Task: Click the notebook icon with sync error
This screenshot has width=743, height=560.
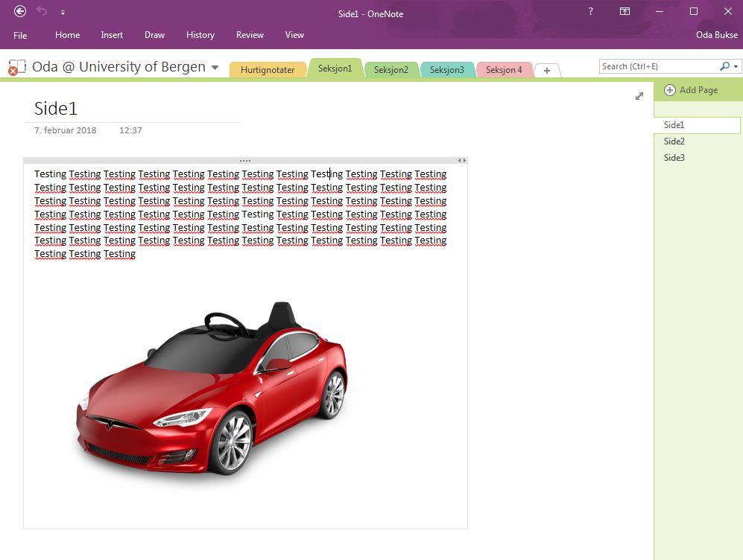Action: (17, 67)
